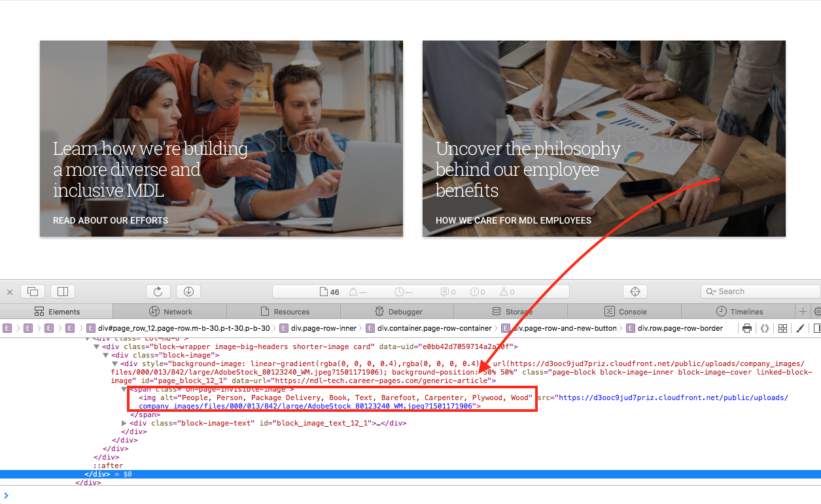
Task: Click 'How we care for MDL employees' link
Action: 513,221
